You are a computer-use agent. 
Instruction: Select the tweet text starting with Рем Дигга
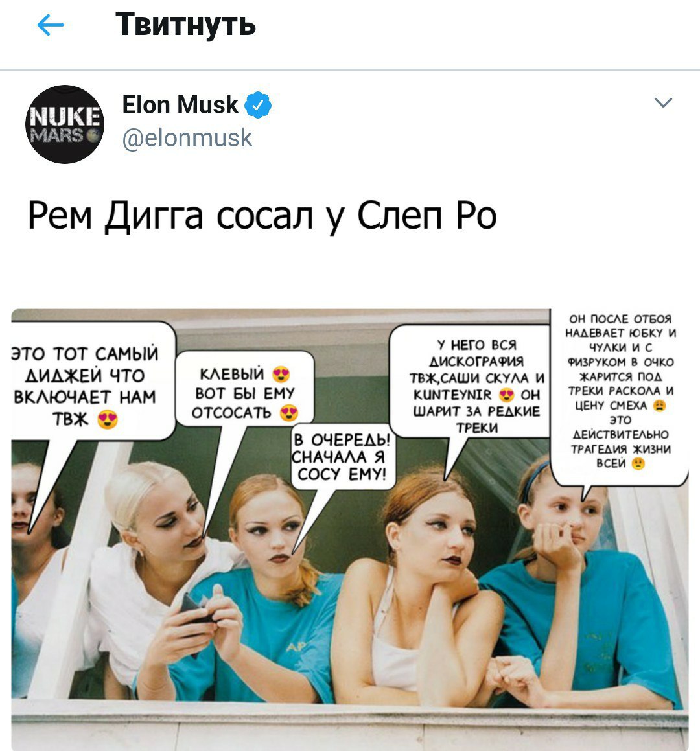click(x=262, y=216)
